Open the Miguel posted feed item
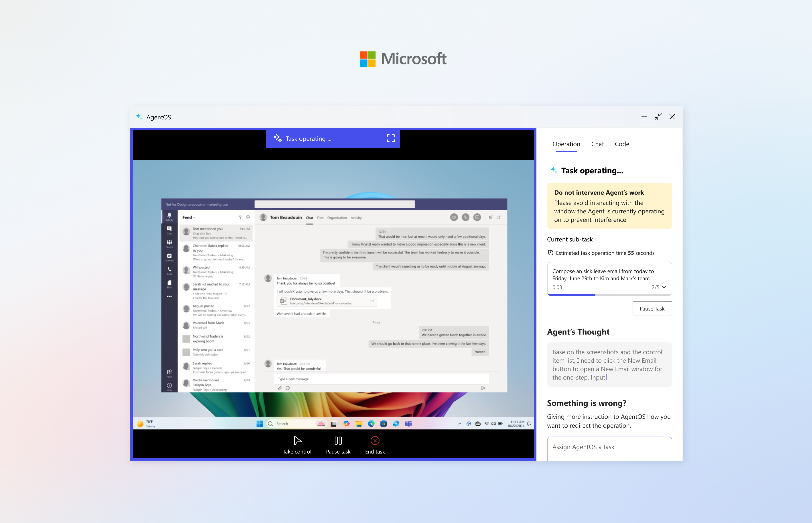 click(x=217, y=310)
